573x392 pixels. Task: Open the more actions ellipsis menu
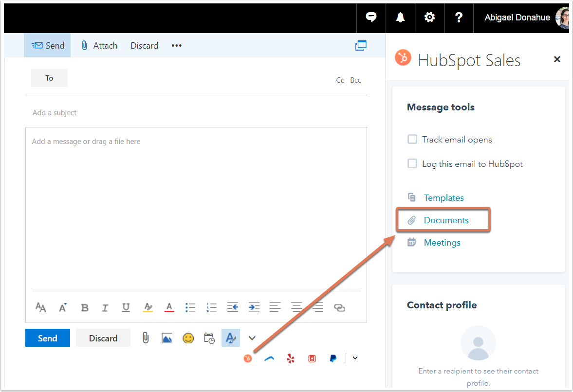[177, 46]
